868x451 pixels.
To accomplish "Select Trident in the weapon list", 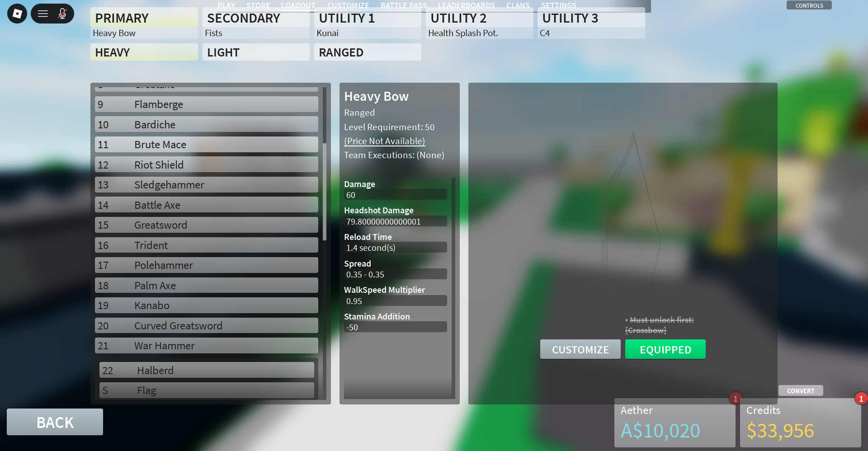I will tap(207, 245).
